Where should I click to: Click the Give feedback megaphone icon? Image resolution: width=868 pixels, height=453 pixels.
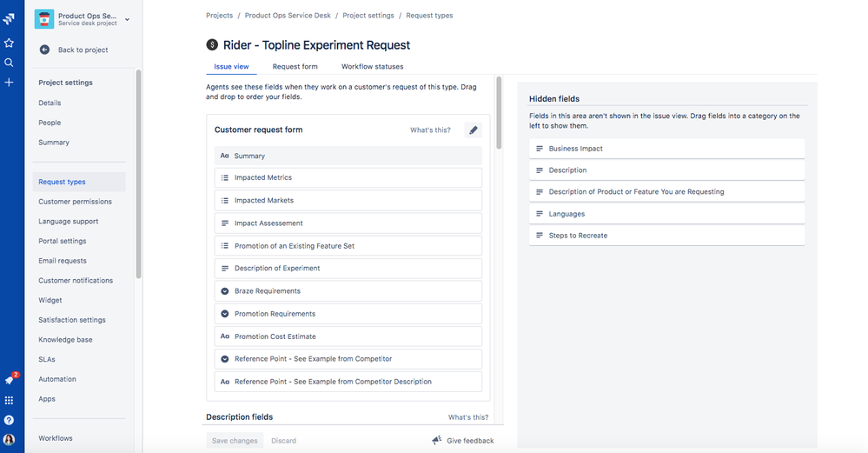click(x=437, y=440)
